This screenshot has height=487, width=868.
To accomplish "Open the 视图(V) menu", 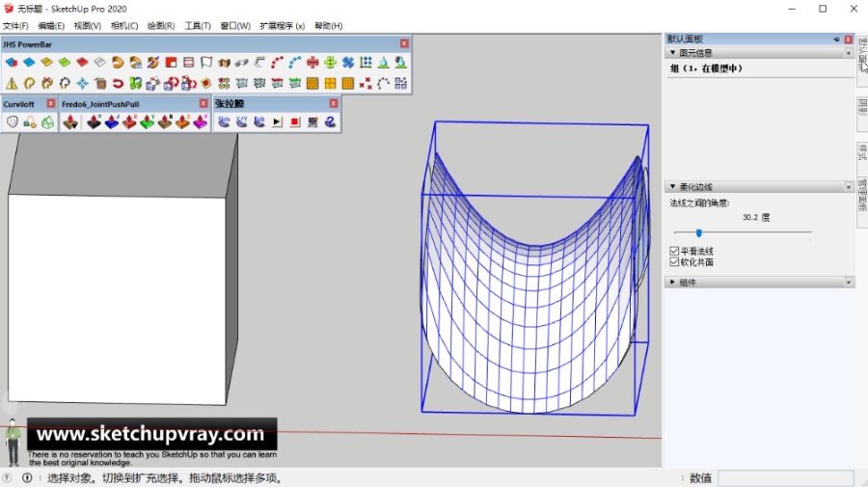I will pyautogui.click(x=88, y=26).
